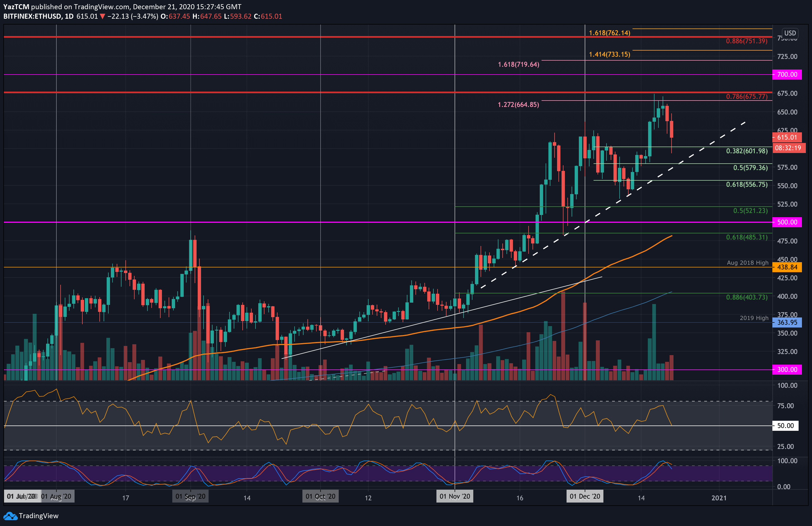
Task: Click the orange 438.84 price label
Action: pos(787,267)
